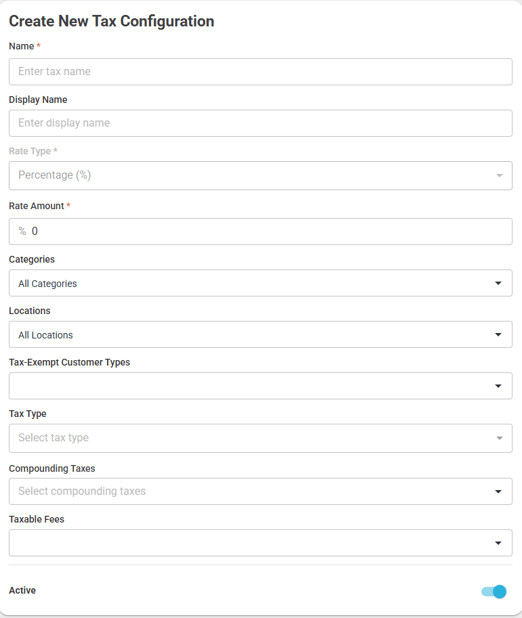Click the Rate Amount input field
The height and width of the screenshot is (618, 522).
click(x=261, y=231)
